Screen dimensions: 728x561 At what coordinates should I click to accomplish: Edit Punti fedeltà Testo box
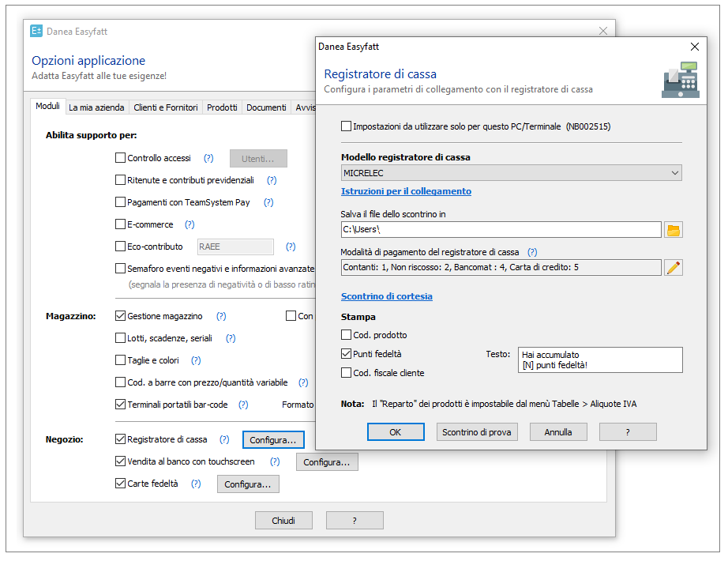pyautogui.click(x=600, y=360)
